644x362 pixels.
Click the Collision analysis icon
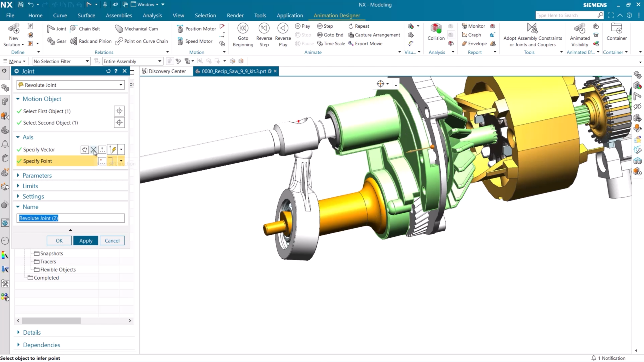tap(436, 28)
